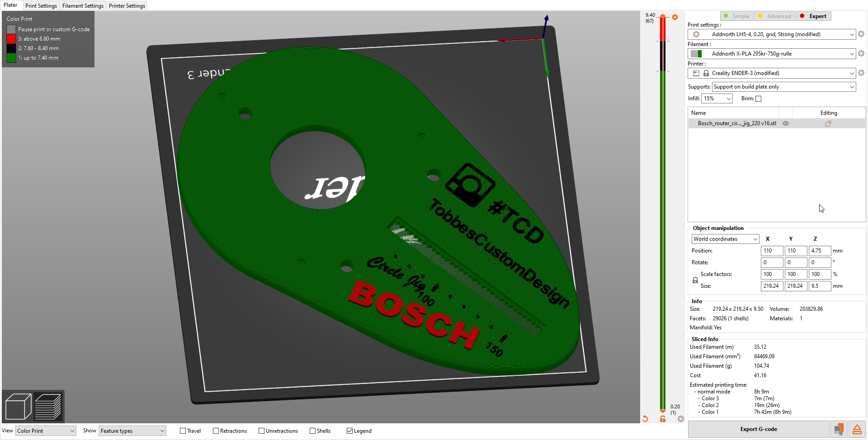
Task: Open the layer slider settings cog
Action: tap(681, 419)
